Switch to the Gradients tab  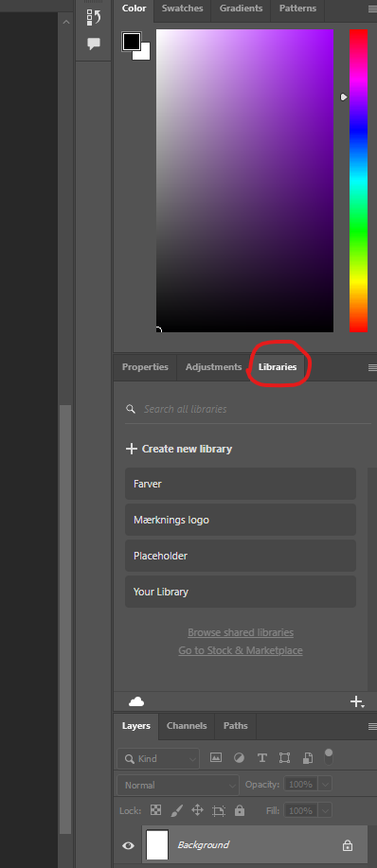click(241, 9)
